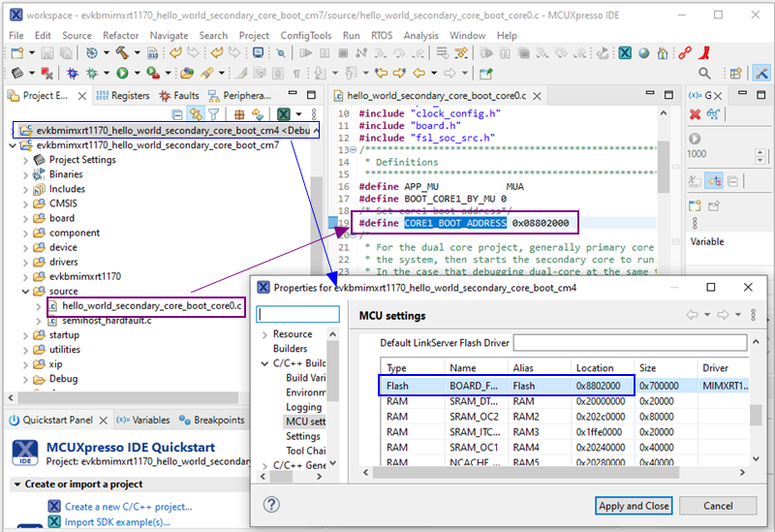Collapse the source folder in project tree
This screenshot has height=532, width=775.
(26, 291)
